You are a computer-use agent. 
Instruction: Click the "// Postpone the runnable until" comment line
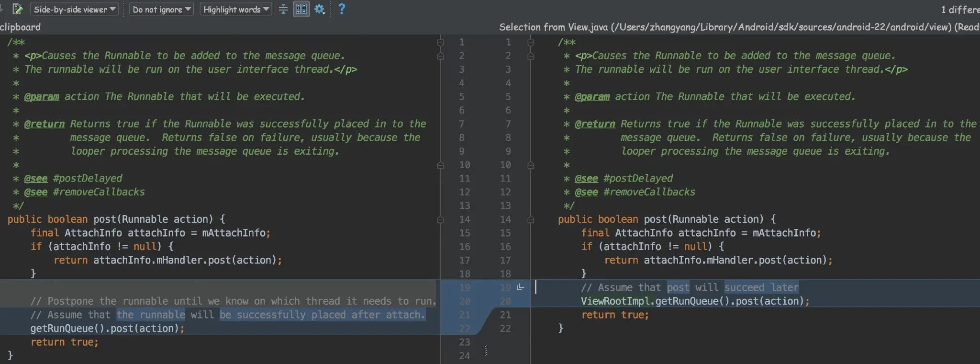coord(233,301)
